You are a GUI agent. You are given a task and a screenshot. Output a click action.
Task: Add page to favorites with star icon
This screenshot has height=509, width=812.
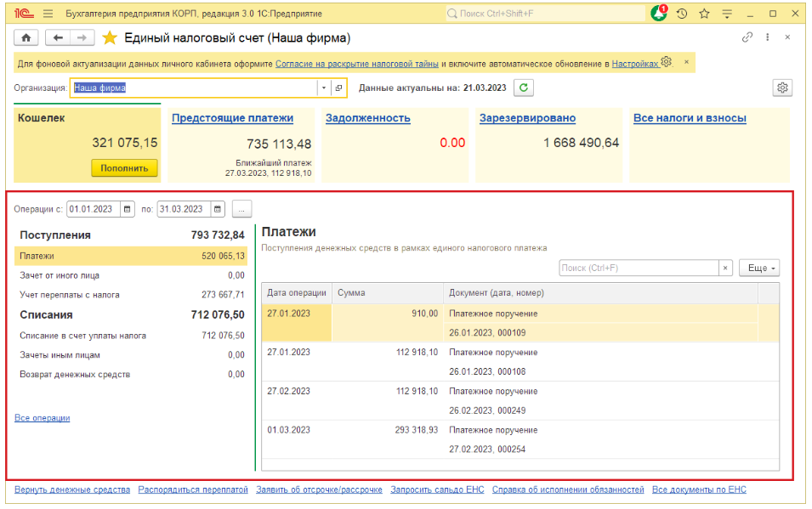tap(110, 38)
